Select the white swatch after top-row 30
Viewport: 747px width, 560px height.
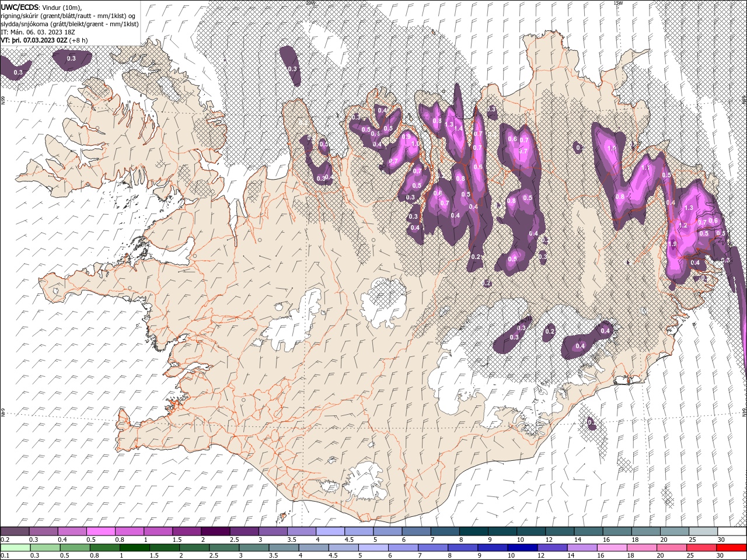[732, 531]
